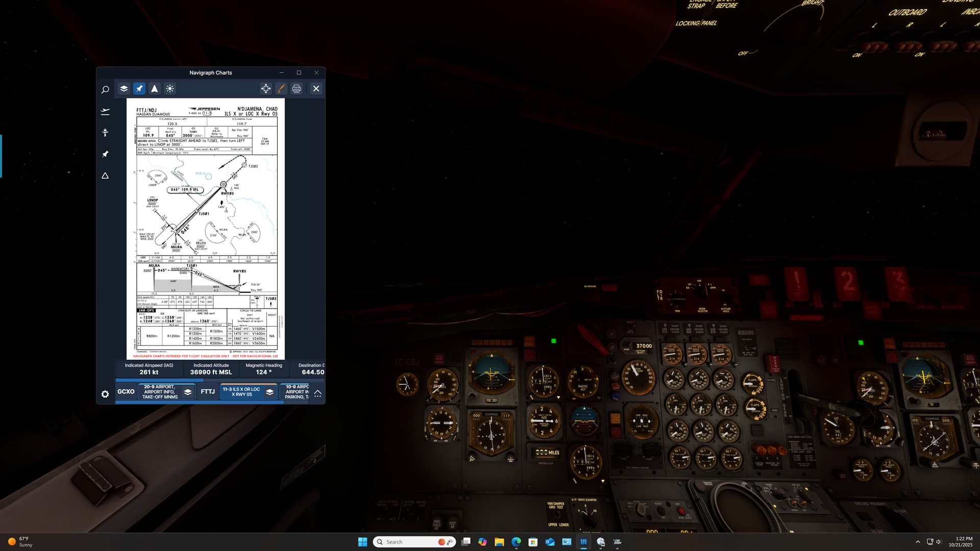Screen dimensions: 980x551
Task: Open the search panel in Navigraph
Action: [105, 90]
